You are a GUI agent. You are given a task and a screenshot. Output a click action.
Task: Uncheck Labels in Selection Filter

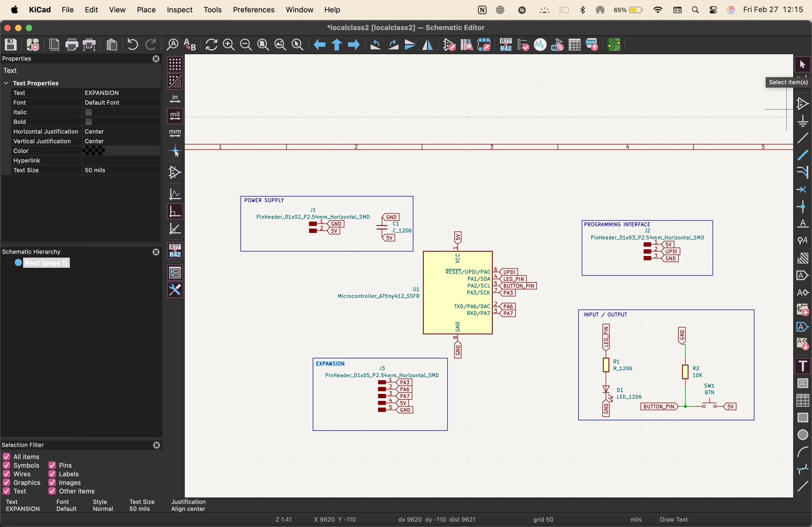[x=52, y=474]
